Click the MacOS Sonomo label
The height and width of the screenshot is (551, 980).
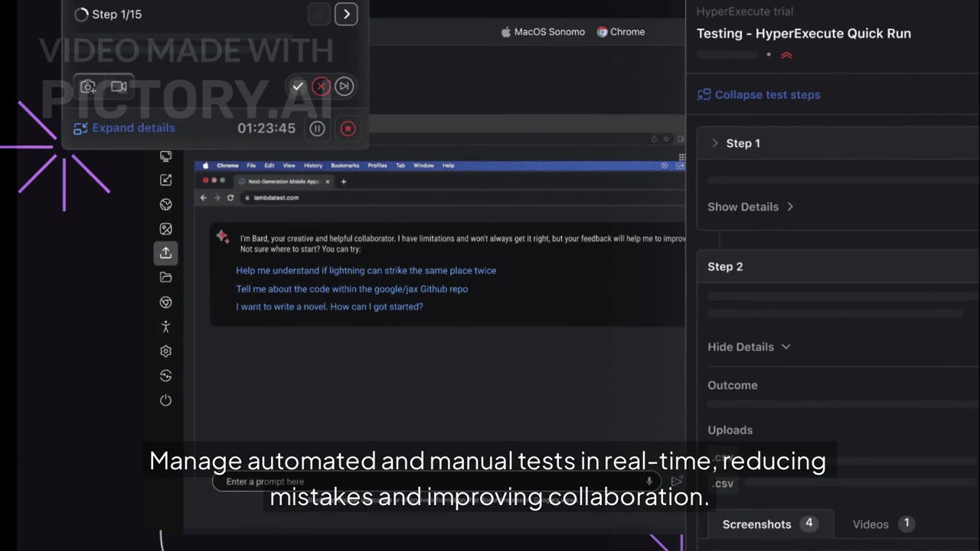pos(543,32)
